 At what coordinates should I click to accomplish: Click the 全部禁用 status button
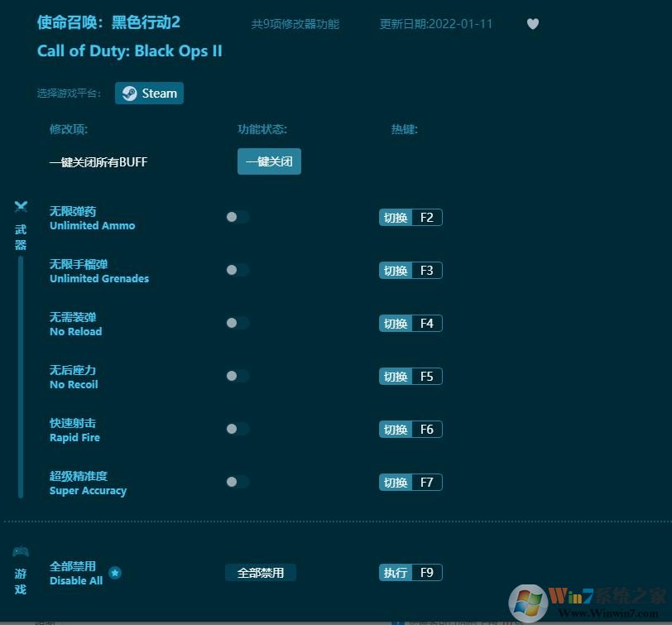[x=261, y=573]
